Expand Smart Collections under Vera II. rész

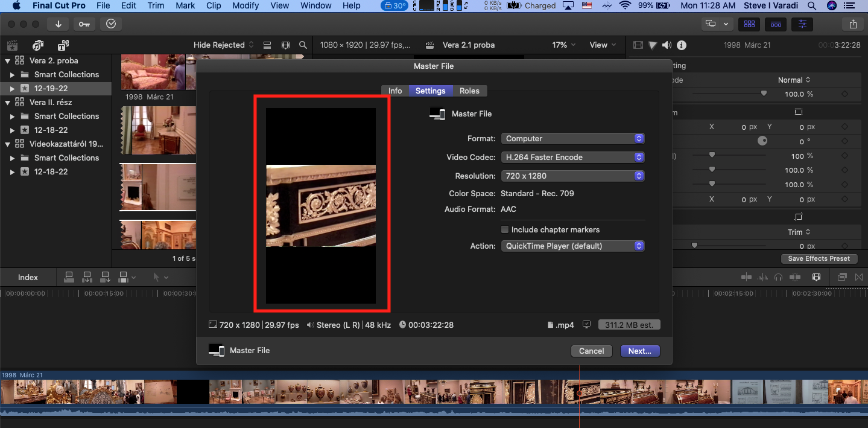click(x=13, y=117)
